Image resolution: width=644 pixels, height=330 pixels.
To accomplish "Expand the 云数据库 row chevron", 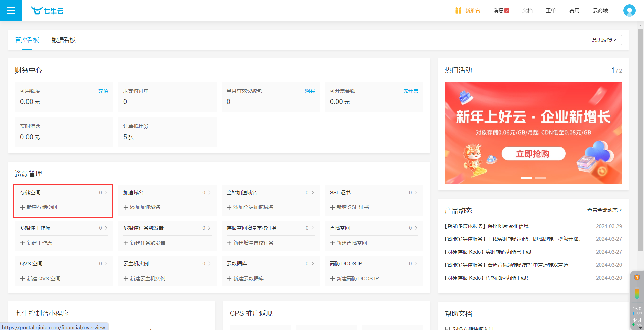I will tap(313, 263).
